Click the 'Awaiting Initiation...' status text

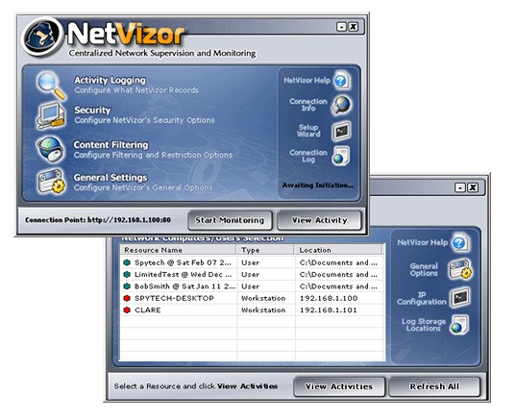(x=318, y=185)
